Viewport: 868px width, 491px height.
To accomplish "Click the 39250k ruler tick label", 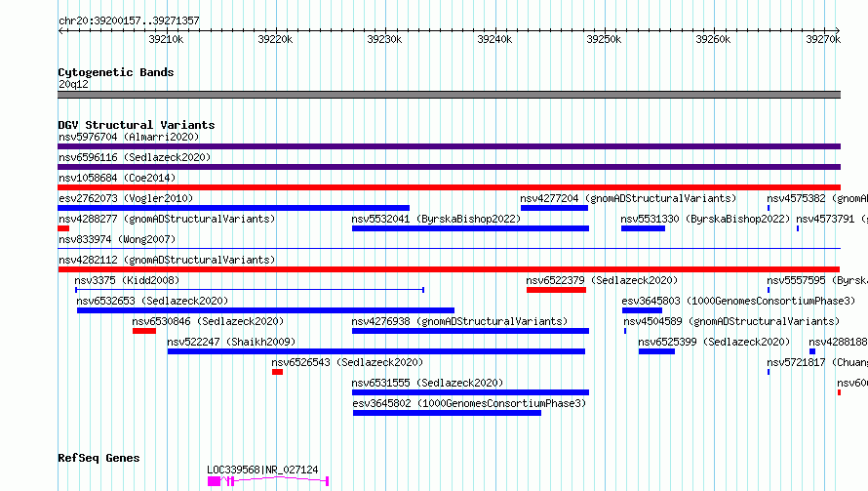I will coord(604,39).
